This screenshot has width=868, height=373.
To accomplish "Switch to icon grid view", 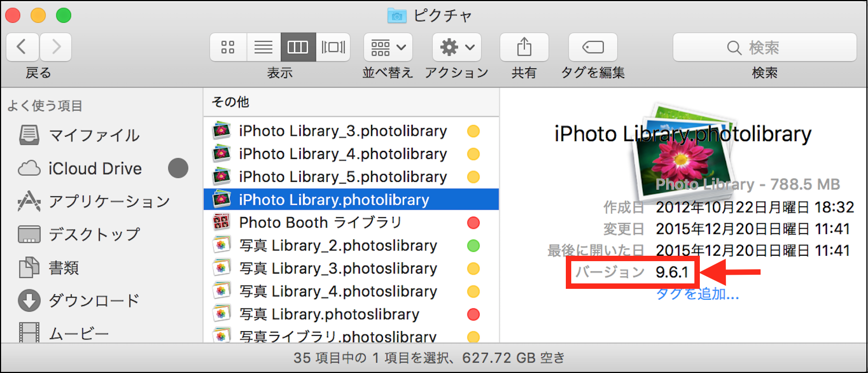I will tap(228, 47).
